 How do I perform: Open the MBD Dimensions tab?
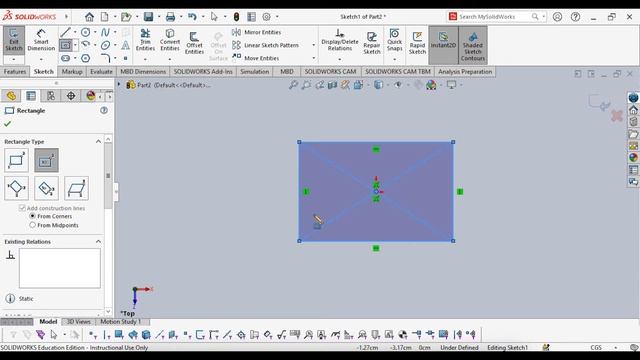tap(143, 71)
